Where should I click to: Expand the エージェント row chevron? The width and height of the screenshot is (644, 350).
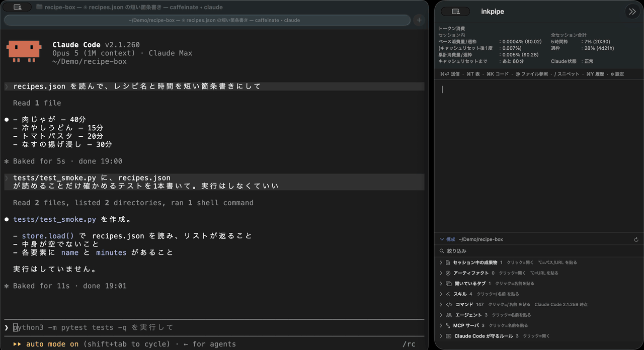441,315
